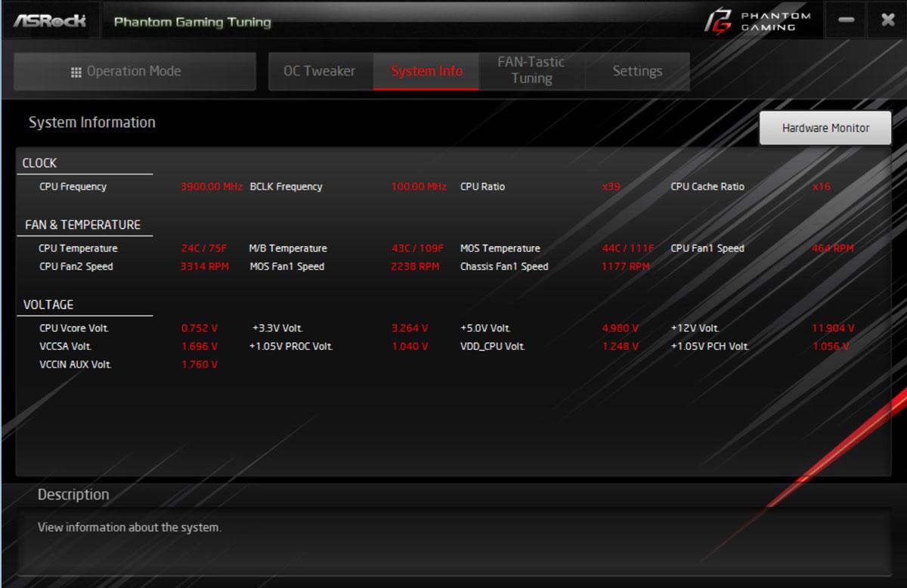This screenshot has width=907, height=588.
Task: Close the Phantom Gaming Tuning window
Action: 887,20
